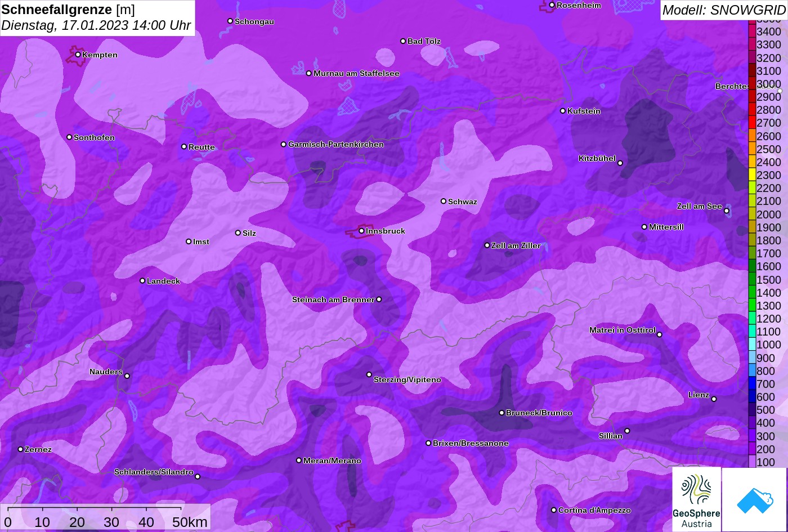Click the GeoSphere Austria logo
This screenshot has height=532, width=788.
tap(696, 499)
